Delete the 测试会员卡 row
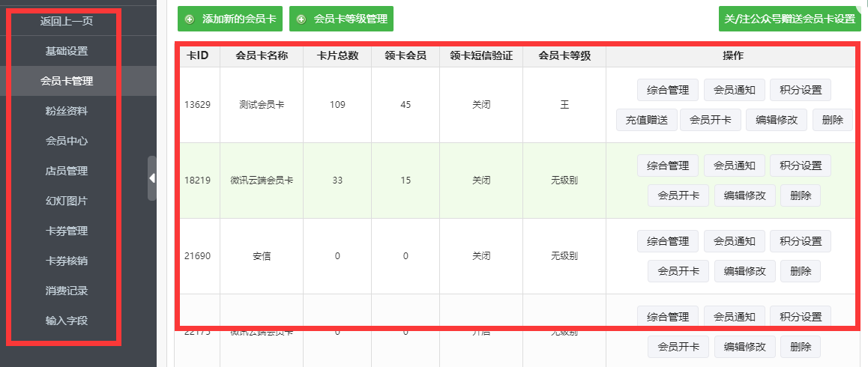Screen dimensions: 868x367 [832, 120]
